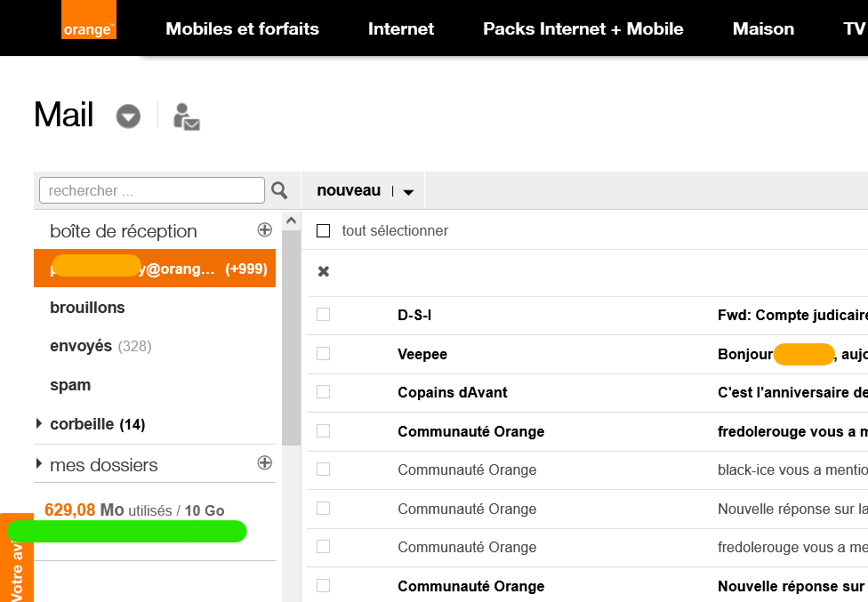The width and height of the screenshot is (868, 602).
Task: Select the orange inbox account (+999)
Action: click(155, 269)
